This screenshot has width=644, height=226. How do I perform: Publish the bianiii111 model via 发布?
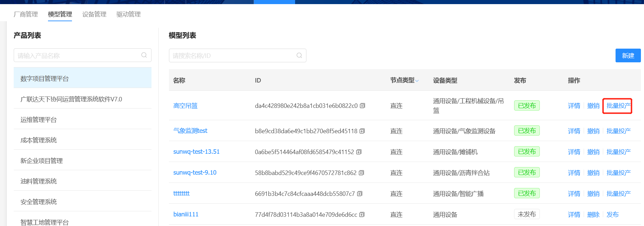(x=612, y=215)
